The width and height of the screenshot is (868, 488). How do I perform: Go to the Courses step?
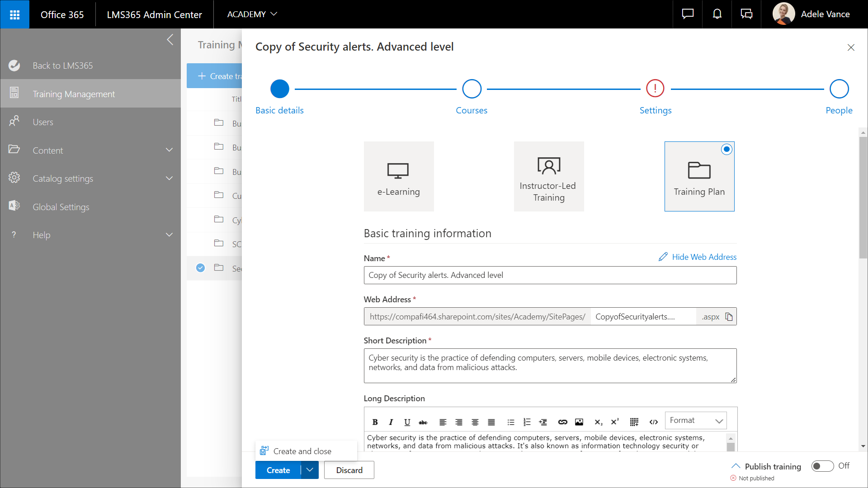pyautogui.click(x=472, y=89)
